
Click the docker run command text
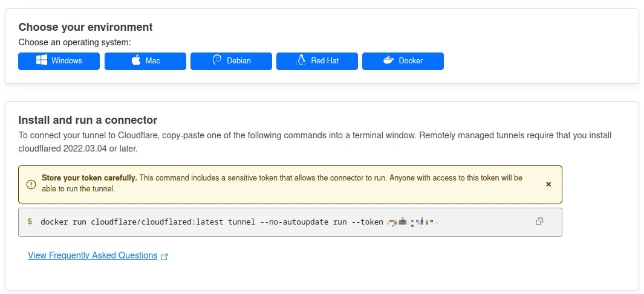212,222
